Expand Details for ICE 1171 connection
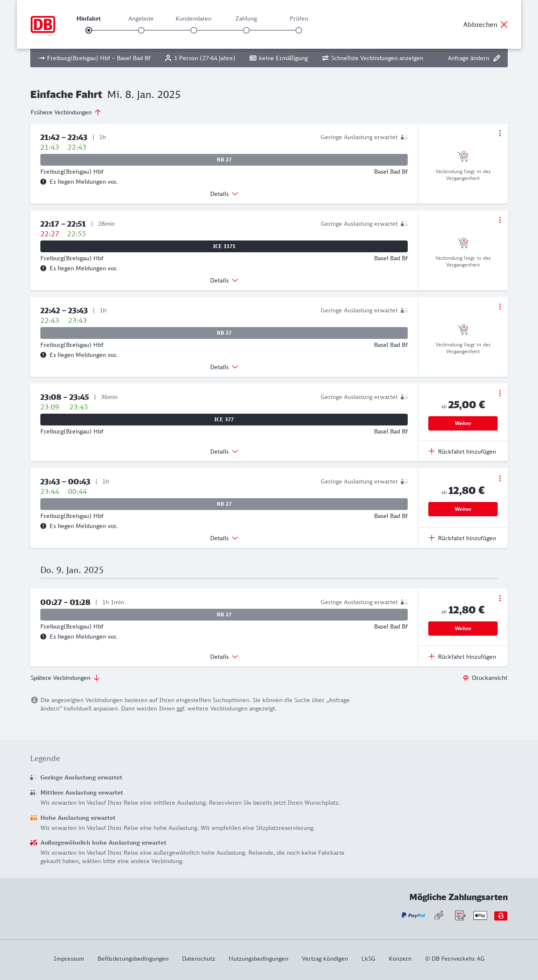 tap(224, 280)
